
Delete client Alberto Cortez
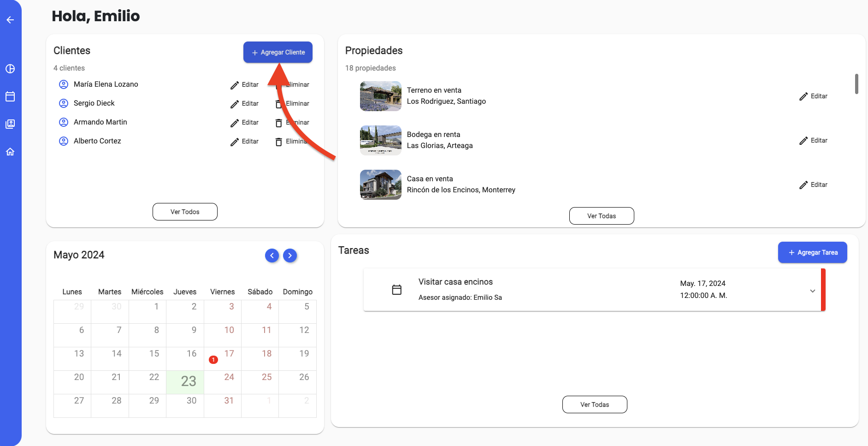click(292, 142)
